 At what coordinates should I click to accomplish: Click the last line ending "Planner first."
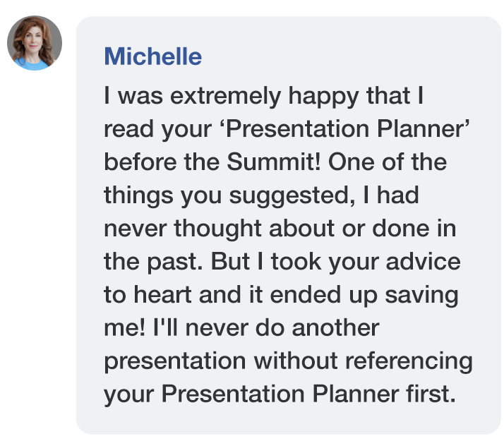click(280, 394)
